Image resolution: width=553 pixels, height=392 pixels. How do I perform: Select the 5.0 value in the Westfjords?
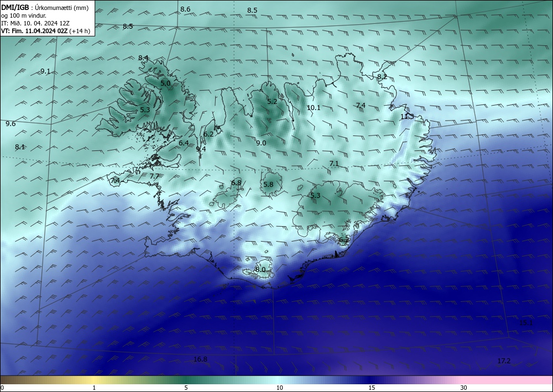(x=165, y=83)
